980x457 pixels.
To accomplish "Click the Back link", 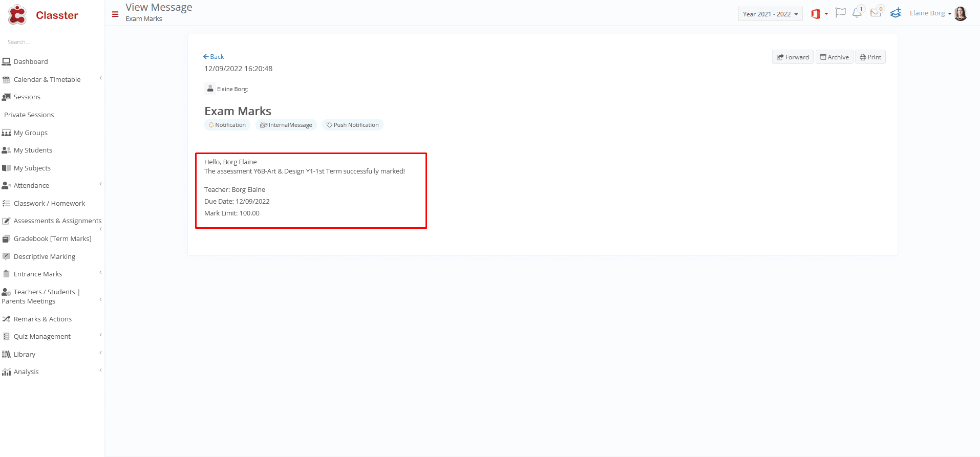I will click(x=214, y=57).
